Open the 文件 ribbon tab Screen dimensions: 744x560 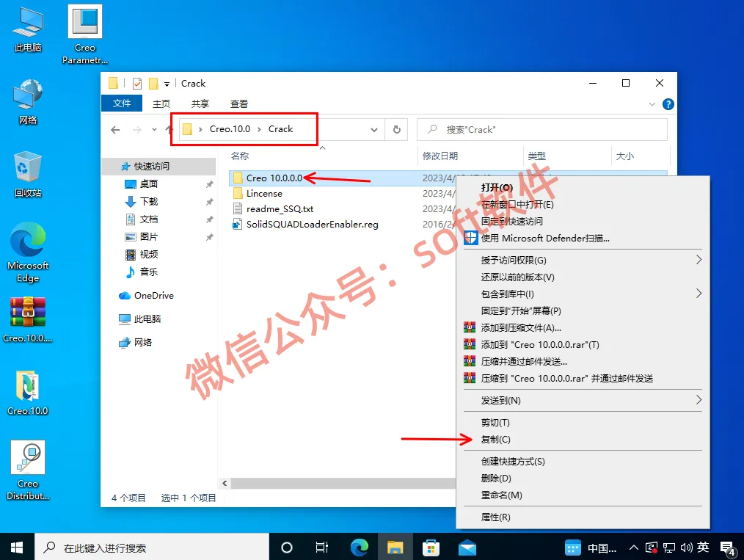point(122,103)
